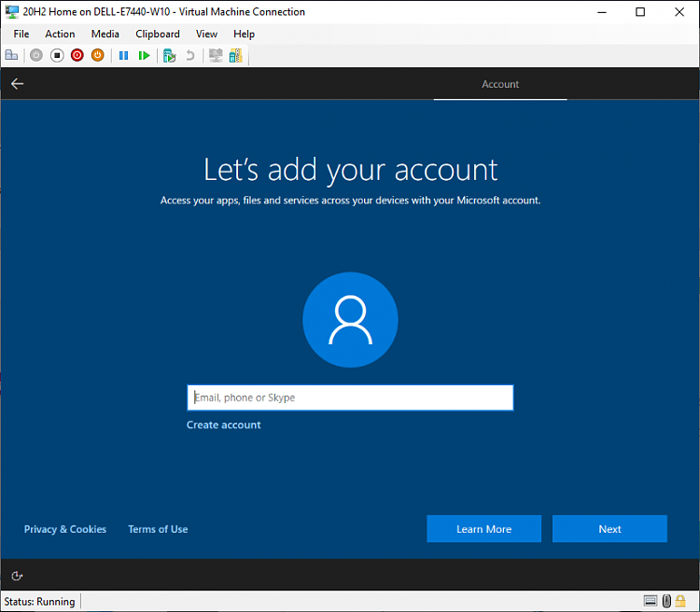700x612 pixels.
Task: Go back using the arrow icon
Action: [x=17, y=83]
